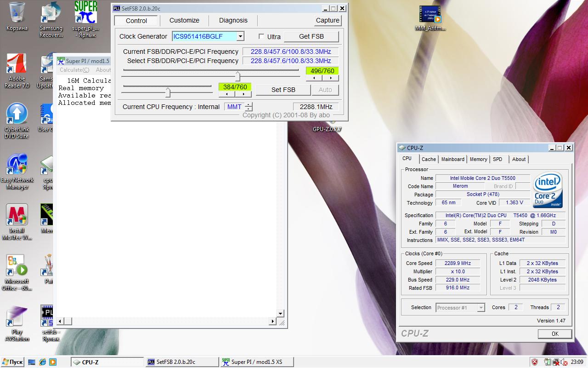This screenshot has height=368, width=588.
Task: Click the lower FSB slider thumb
Action: [168, 92]
